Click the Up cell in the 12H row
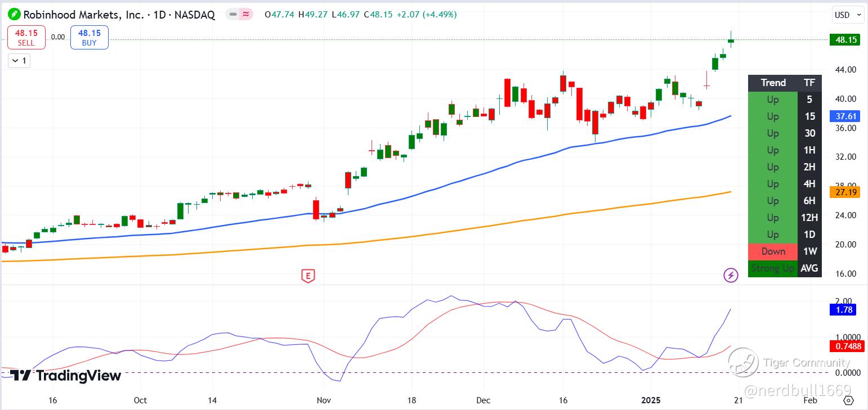Viewport: 868px width, 410px height. [x=773, y=218]
